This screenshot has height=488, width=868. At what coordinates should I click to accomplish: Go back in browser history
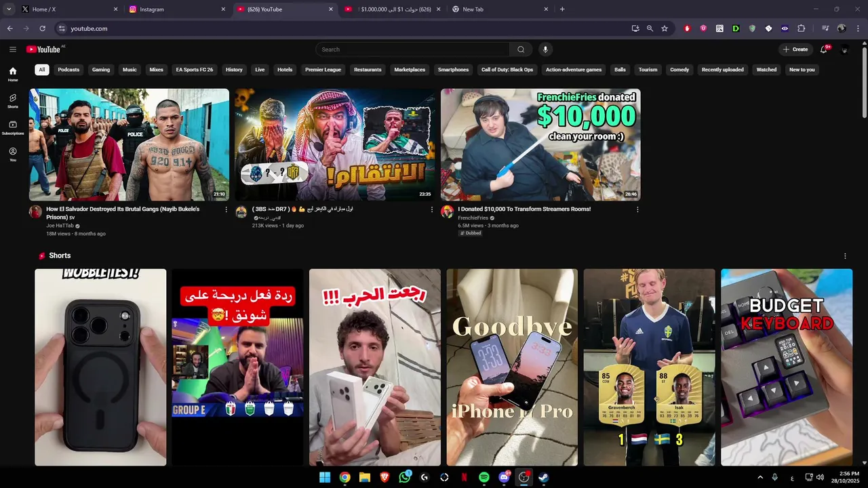(x=9, y=28)
